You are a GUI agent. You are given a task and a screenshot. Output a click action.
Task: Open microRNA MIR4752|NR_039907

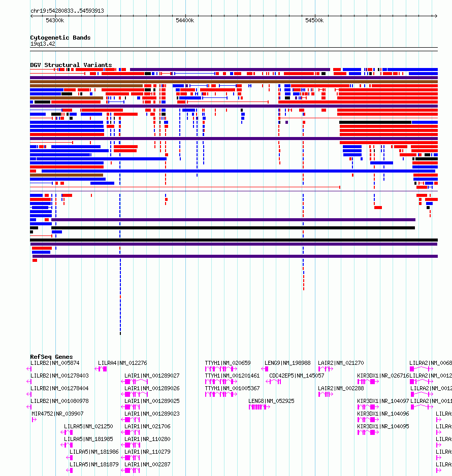[x=57, y=414]
